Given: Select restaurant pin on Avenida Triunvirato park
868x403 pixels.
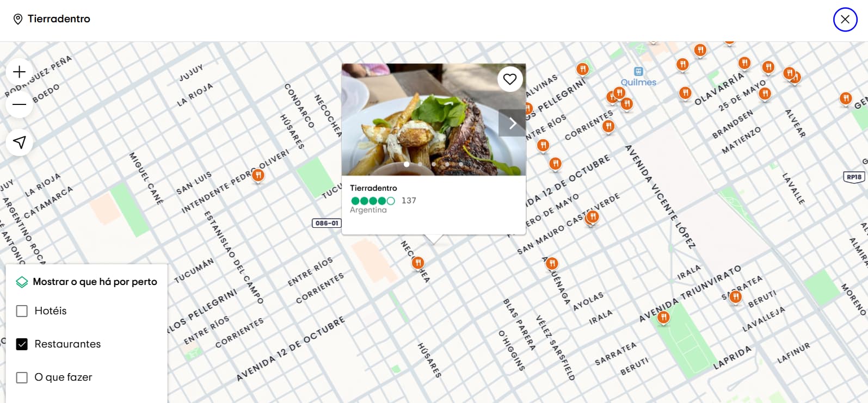Looking at the screenshot, I should pyautogui.click(x=663, y=318).
